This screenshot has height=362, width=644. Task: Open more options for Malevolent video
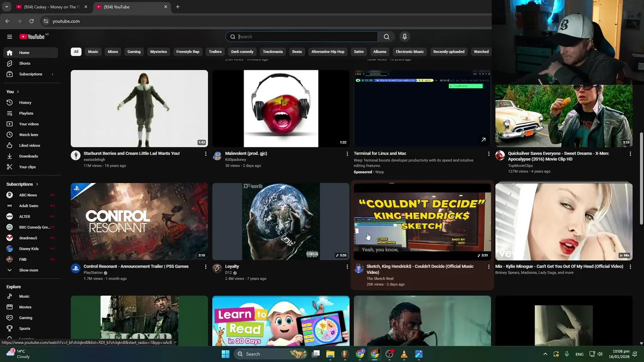(347, 154)
